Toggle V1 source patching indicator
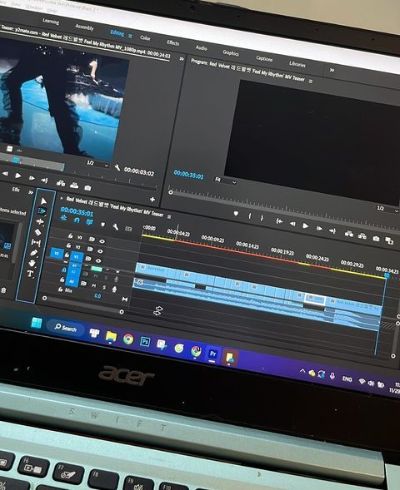The image size is (400, 490). (x=57, y=254)
